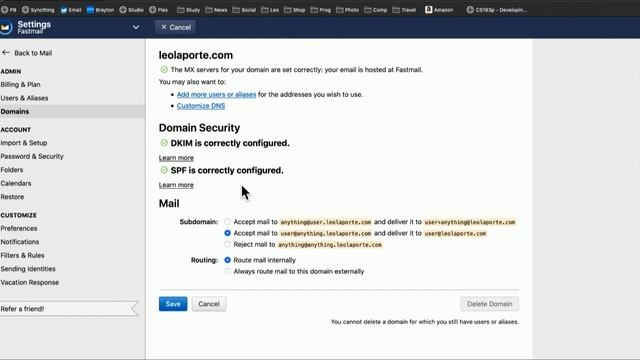Open Notifications settings
Screen dimensions: 640x360
[20, 242]
